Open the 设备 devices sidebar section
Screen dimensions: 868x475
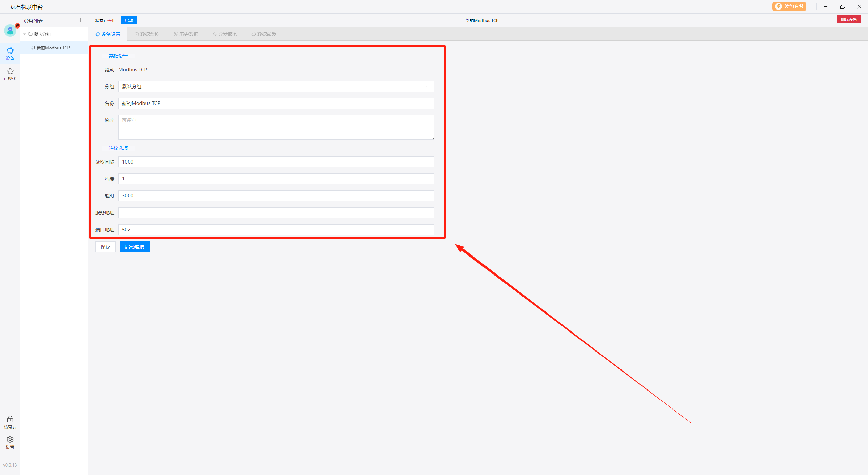pyautogui.click(x=10, y=53)
